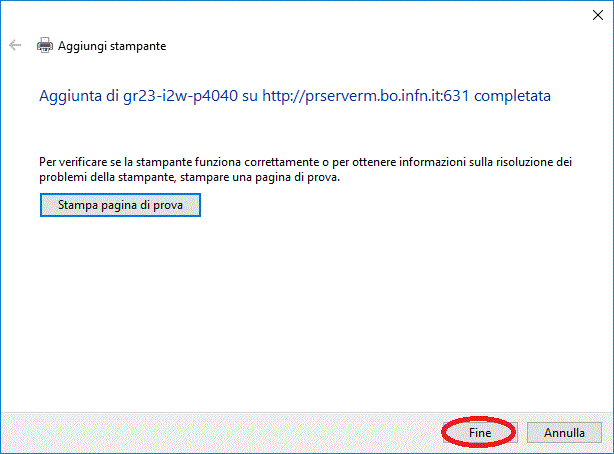This screenshot has width=614, height=454.
Task: Print a test page with Stampa pagina di prova
Action: coord(120,205)
